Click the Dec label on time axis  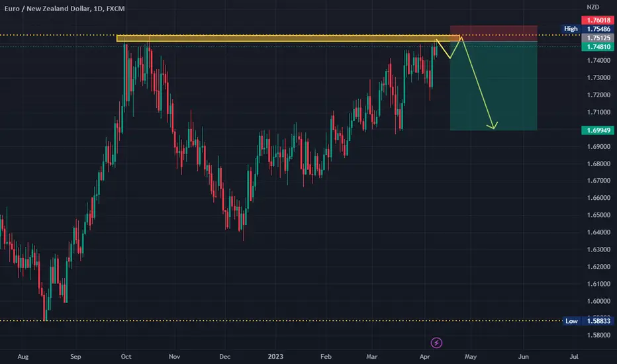tap(224, 357)
